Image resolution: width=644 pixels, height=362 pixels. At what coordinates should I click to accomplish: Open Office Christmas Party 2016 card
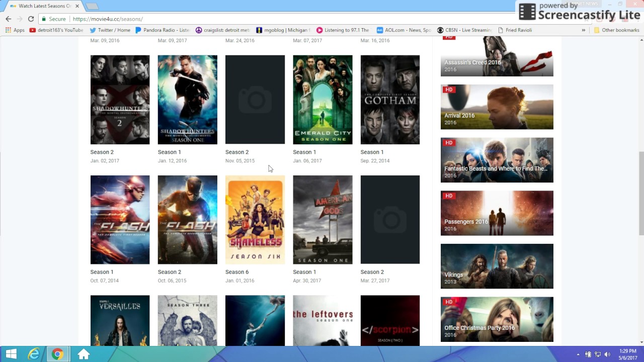[x=497, y=319]
